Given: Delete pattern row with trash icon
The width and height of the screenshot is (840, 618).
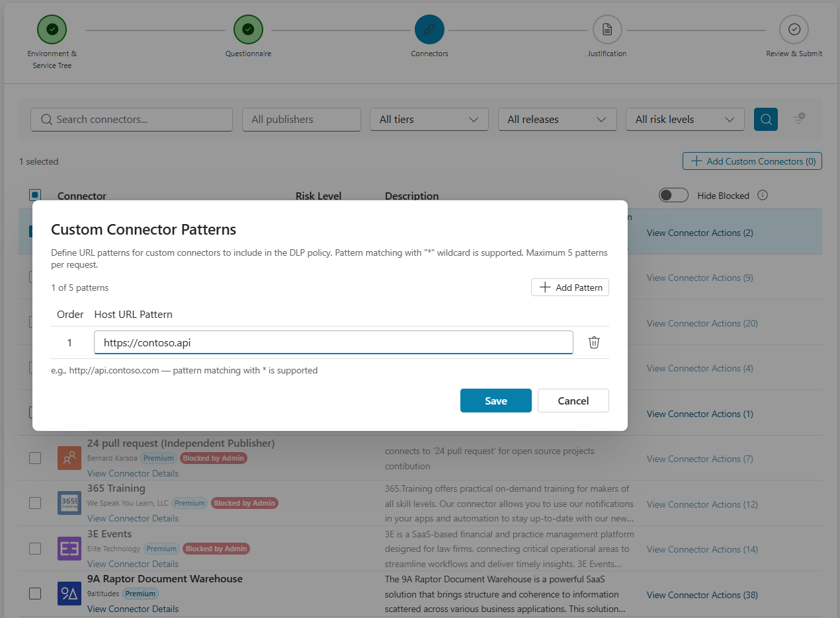Looking at the screenshot, I should [x=594, y=342].
